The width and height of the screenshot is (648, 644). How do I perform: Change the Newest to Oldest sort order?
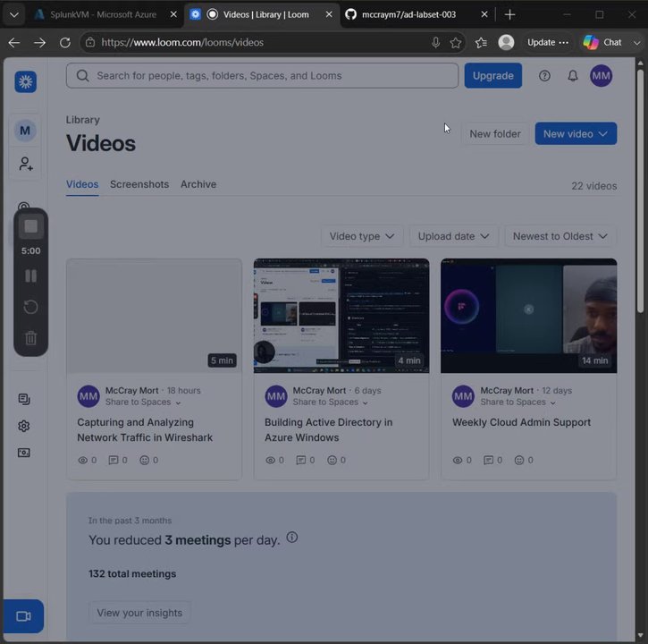(560, 236)
